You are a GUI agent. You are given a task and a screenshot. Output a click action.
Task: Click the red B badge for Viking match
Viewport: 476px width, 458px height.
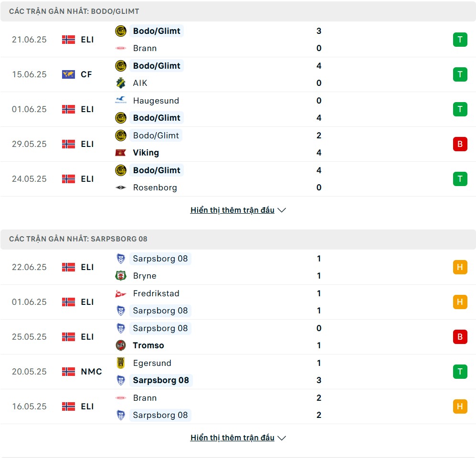[x=460, y=144]
